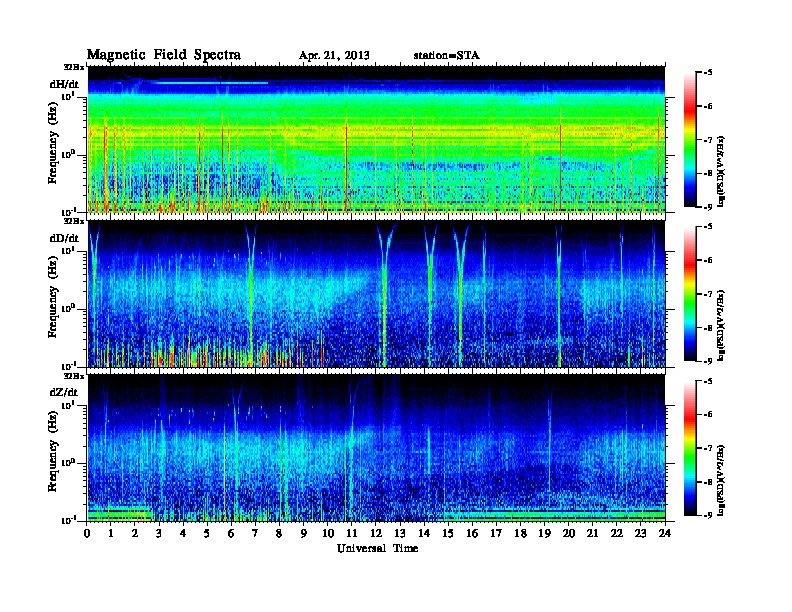This screenshot has height=612, width=792.
Task: Click the hour 12 tick label
Action: (376, 533)
